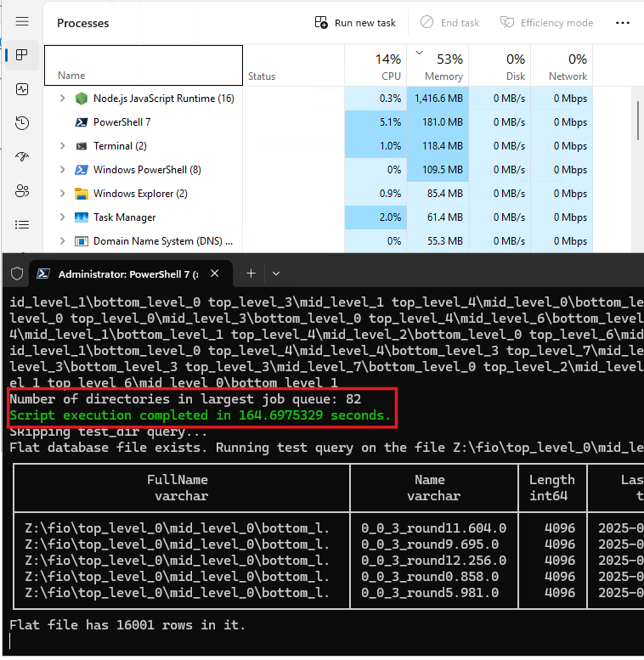
Task: Click the Efficiency mode button label
Action: [556, 23]
